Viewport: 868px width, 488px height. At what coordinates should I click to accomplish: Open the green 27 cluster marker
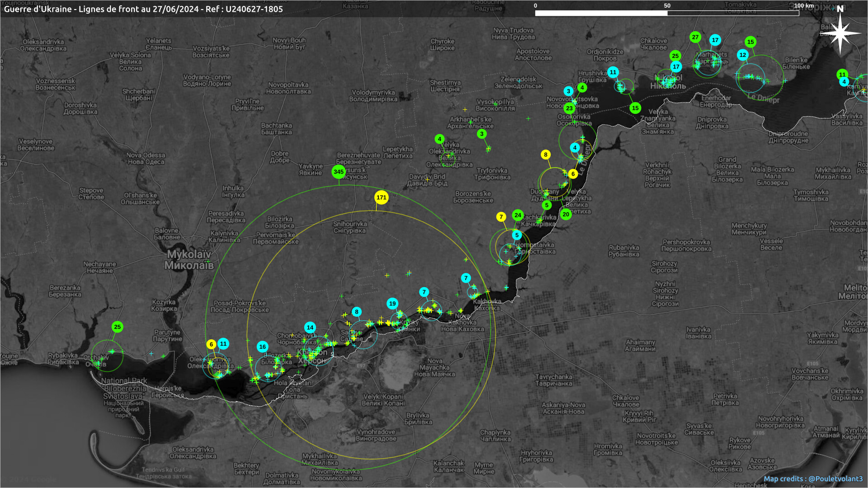click(695, 38)
